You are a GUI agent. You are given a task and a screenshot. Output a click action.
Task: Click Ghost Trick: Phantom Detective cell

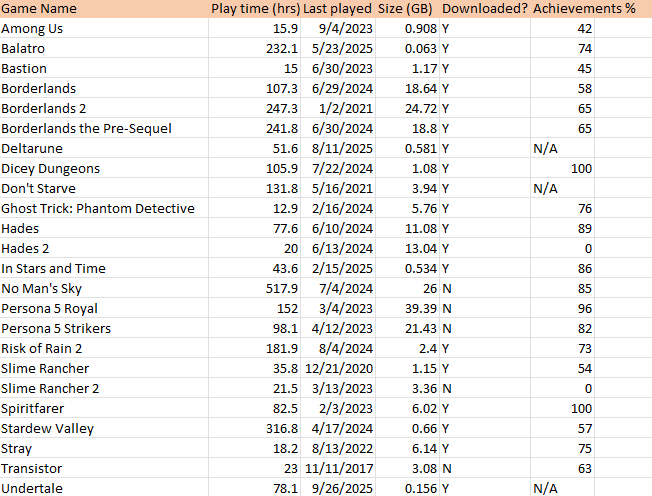point(98,209)
